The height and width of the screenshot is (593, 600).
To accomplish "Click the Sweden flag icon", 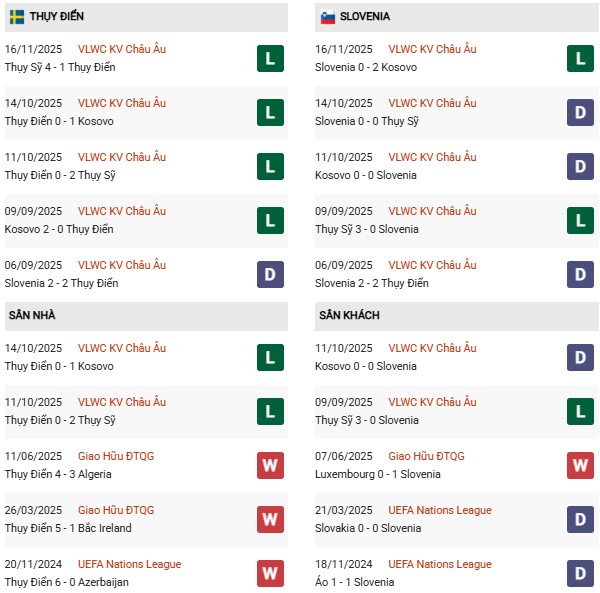I will (x=17, y=17).
